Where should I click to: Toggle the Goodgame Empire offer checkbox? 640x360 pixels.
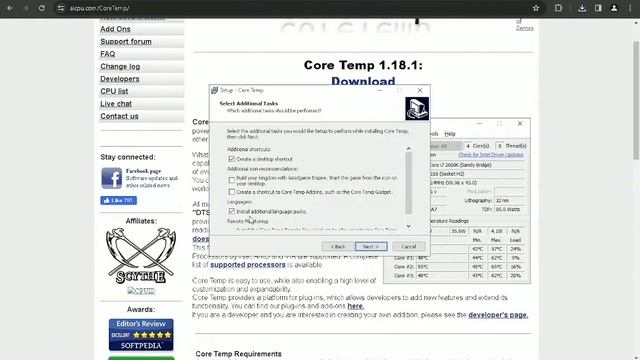tap(232, 180)
